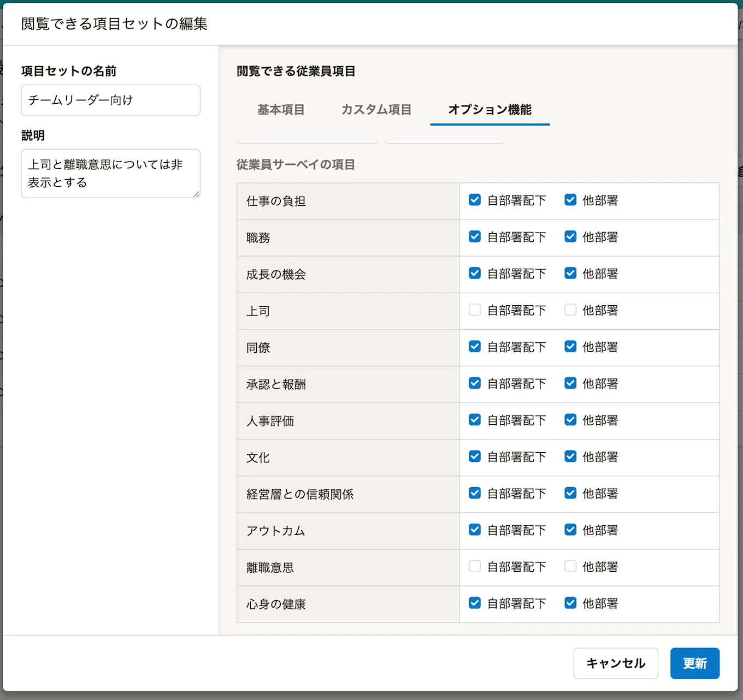Uncheck 他部署 for 心身の健康
The height and width of the screenshot is (700, 743).
pos(570,603)
